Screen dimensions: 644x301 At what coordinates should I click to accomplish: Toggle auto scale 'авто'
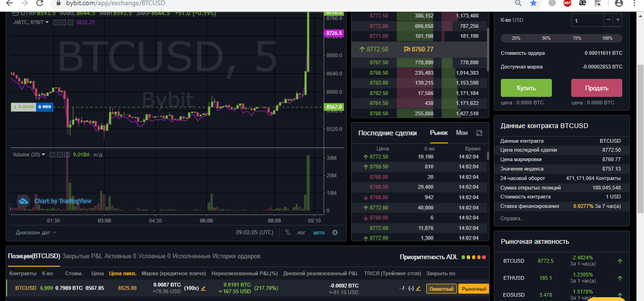pyautogui.click(x=319, y=232)
